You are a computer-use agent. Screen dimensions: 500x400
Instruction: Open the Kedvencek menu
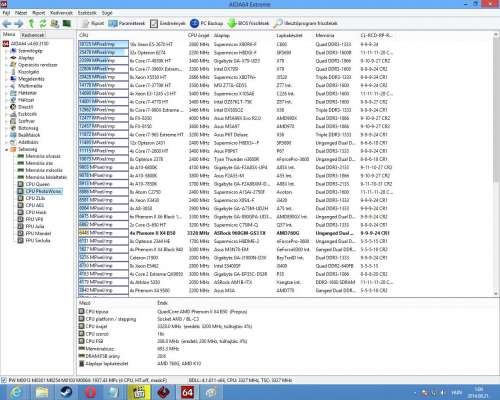point(61,13)
